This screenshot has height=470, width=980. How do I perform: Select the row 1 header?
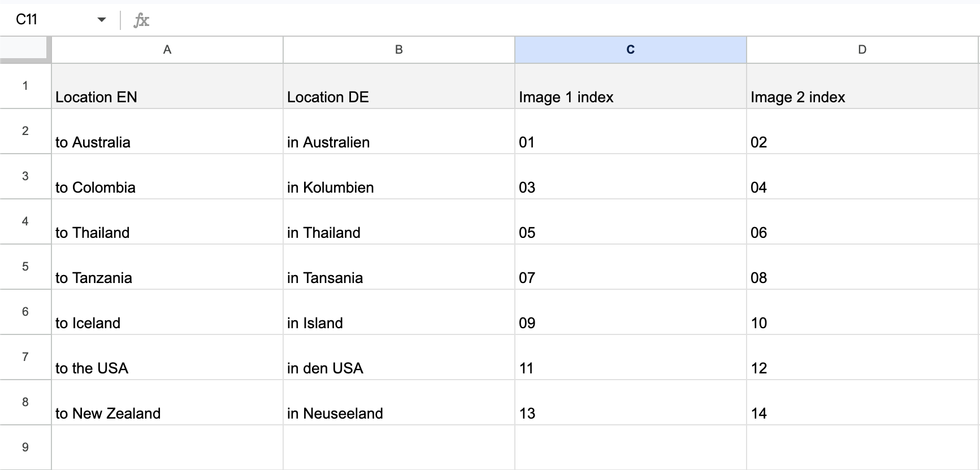[x=25, y=86]
